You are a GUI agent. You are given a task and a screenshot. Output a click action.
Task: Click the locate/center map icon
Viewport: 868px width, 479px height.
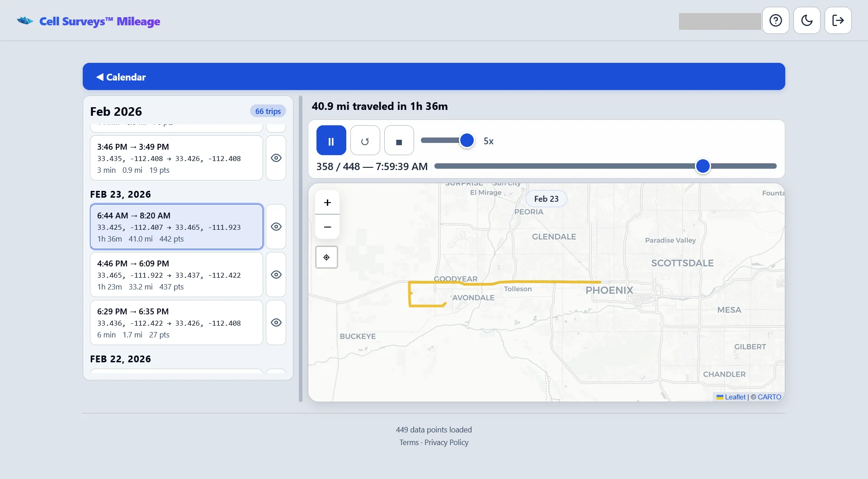(326, 257)
